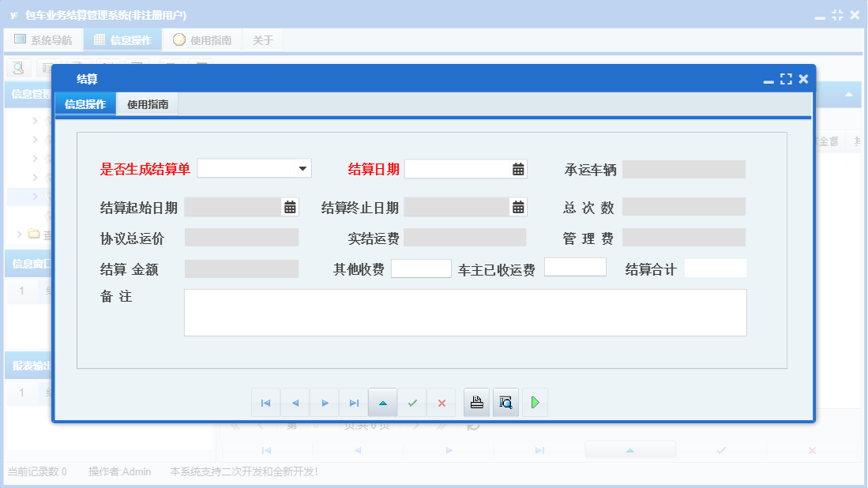Click the 结算起始日期 calendar icon
868x488 pixels.
tap(290, 207)
